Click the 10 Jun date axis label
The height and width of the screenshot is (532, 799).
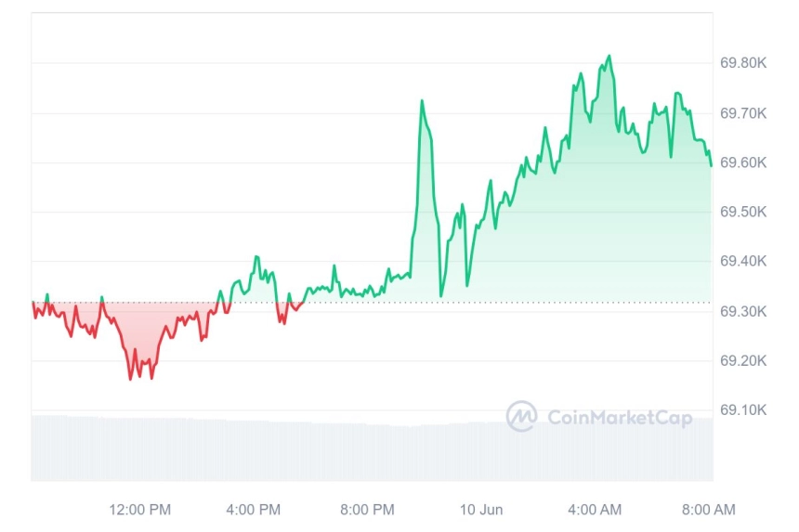481,510
